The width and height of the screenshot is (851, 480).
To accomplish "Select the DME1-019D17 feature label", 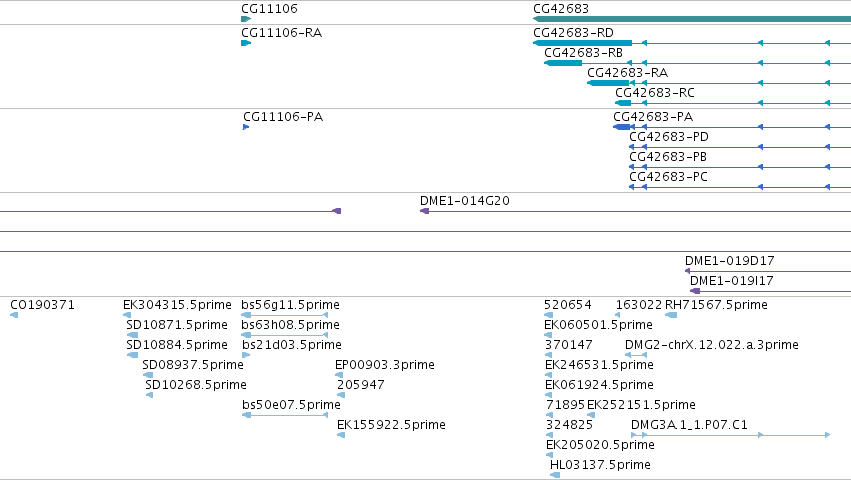I will point(729,261).
